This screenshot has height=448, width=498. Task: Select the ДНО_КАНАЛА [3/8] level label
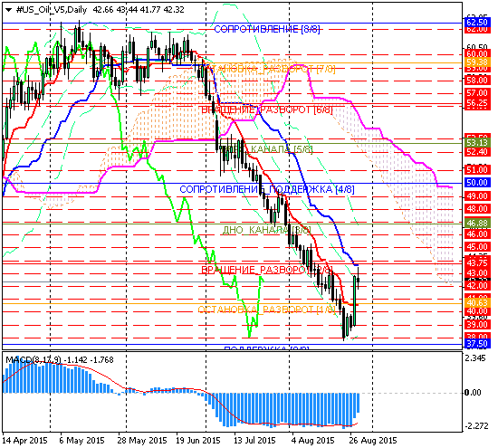click(266, 230)
